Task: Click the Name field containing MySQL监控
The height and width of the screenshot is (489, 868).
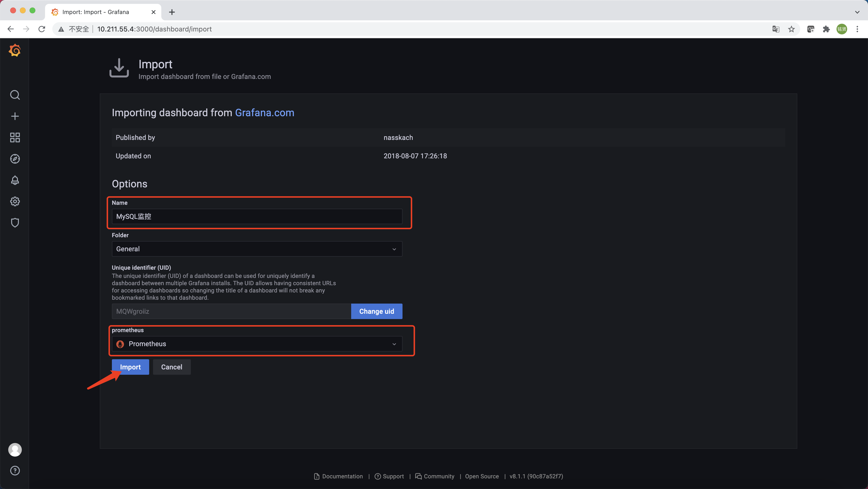Action: [257, 217]
